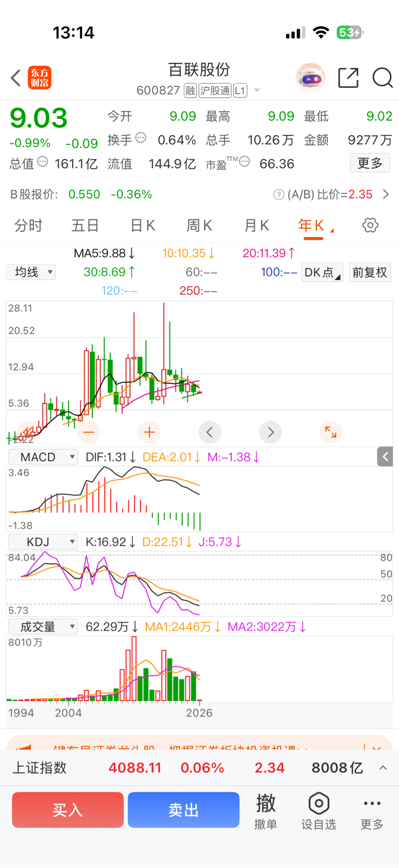Tap the announcement speaker icon in banner

coord(23,747)
